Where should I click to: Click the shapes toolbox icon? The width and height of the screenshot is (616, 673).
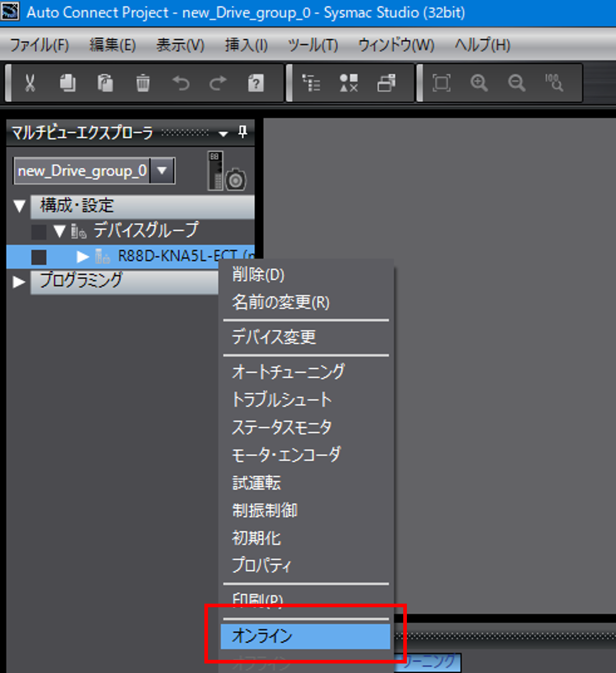coord(349,83)
